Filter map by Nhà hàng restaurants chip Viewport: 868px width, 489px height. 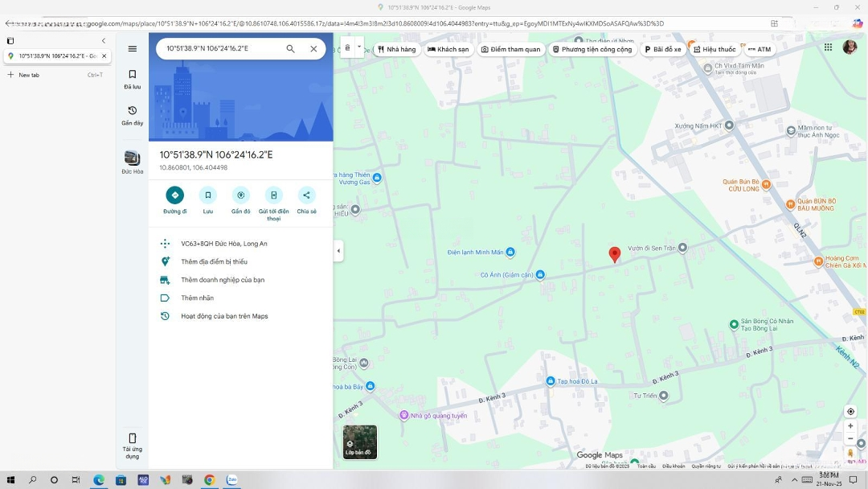(x=397, y=49)
